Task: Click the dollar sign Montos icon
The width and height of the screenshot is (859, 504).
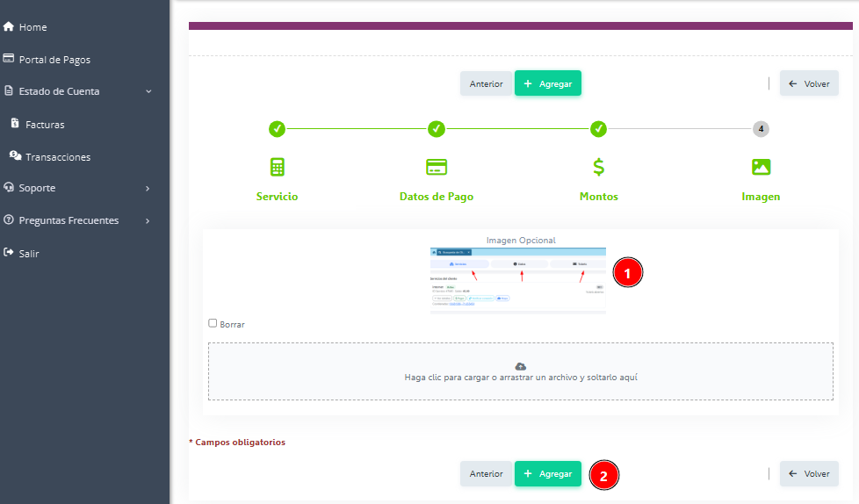Action: click(598, 167)
